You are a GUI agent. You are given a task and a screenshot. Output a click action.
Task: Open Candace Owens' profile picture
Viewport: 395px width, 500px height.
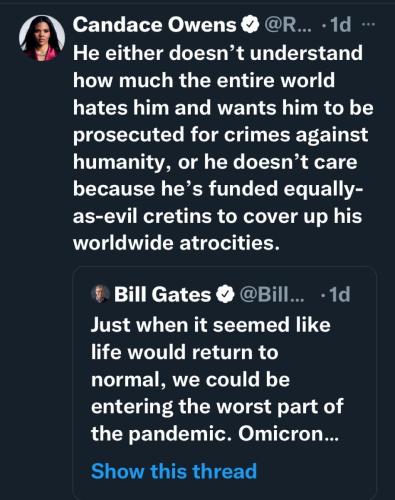(x=42, y=38)
